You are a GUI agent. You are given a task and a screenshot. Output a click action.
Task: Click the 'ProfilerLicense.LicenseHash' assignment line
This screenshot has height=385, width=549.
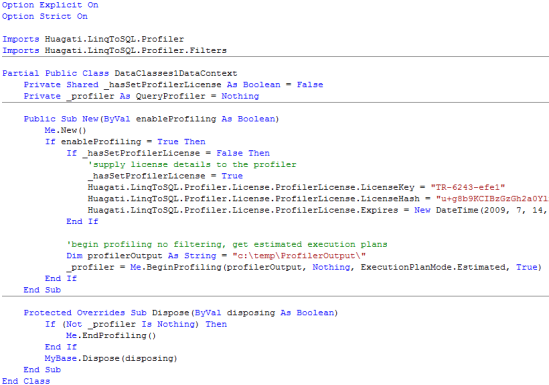click(x=318, y=199)
